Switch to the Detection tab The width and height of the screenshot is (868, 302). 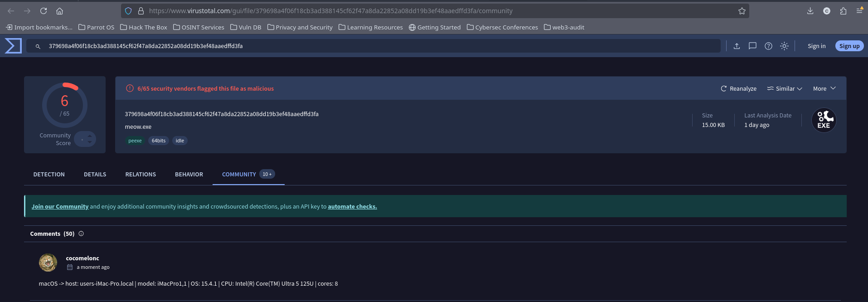[49, 174]
